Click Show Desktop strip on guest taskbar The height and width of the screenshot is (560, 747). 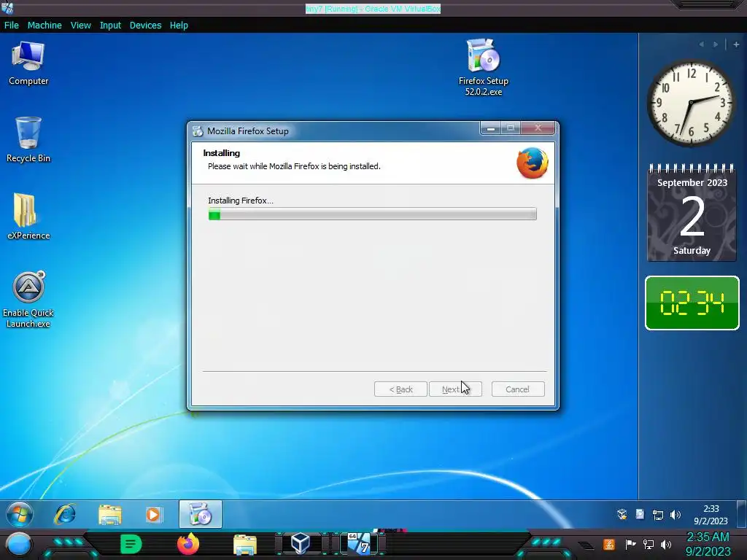742,514
